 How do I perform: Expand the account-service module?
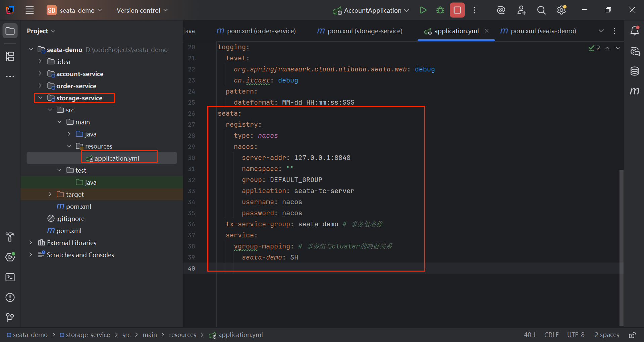40,74
